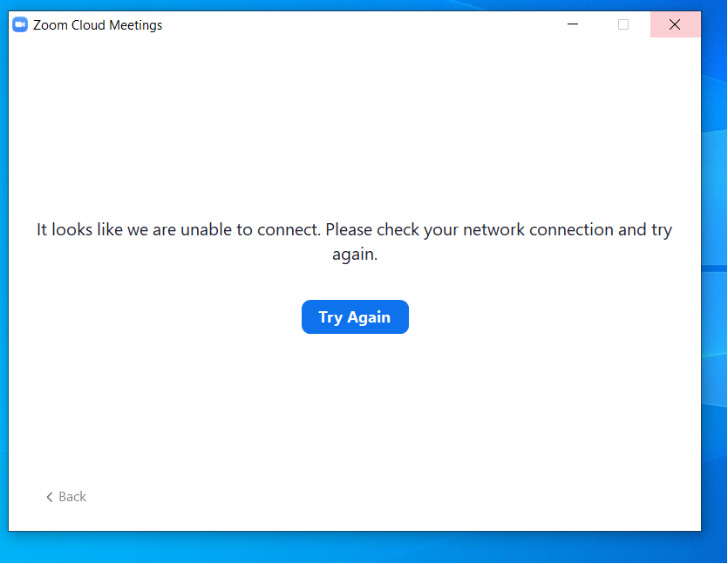Screen dimensions: 728x564
Task: Click the back chevron arrow icon
Action: pyautogui.click(x=50, y=497)
